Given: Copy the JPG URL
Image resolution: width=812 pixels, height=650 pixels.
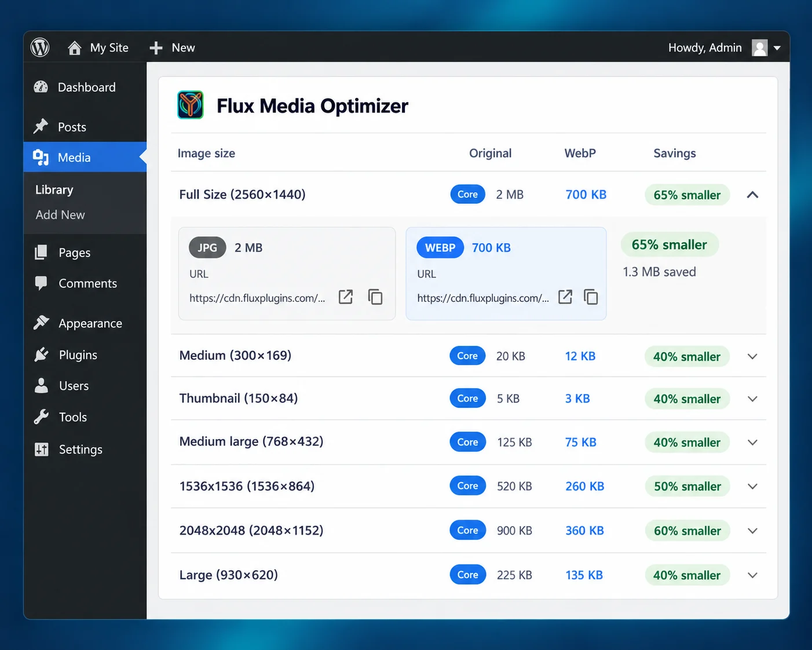Looking at the screenshot, I should [x=375, y=297].
